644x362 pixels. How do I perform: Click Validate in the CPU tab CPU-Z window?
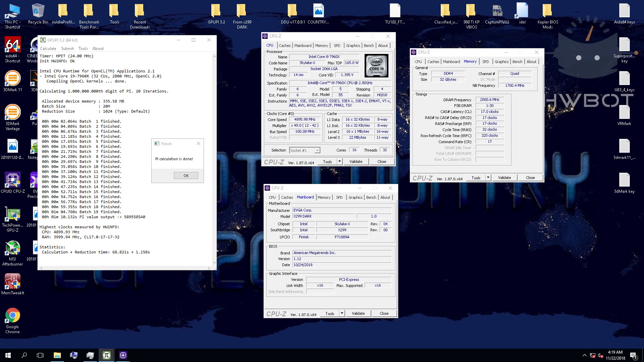point(356,162)
